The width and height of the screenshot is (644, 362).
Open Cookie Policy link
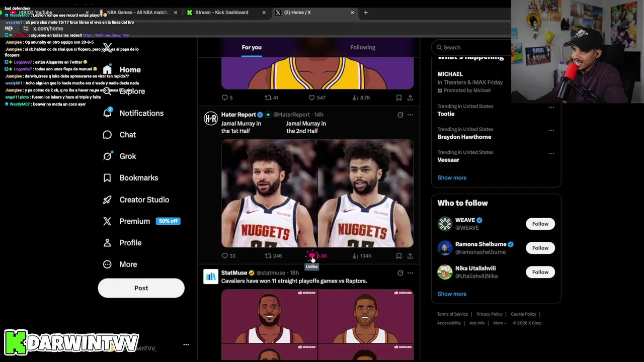523,314
